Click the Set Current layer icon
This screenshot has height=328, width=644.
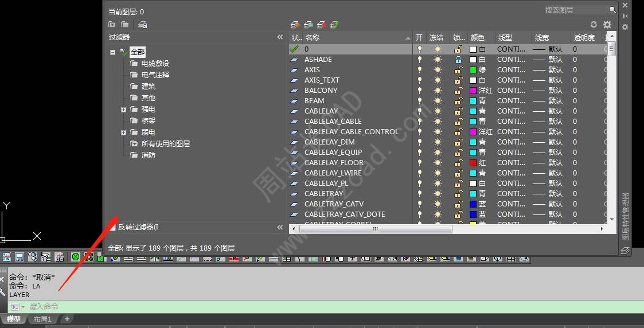335,25
